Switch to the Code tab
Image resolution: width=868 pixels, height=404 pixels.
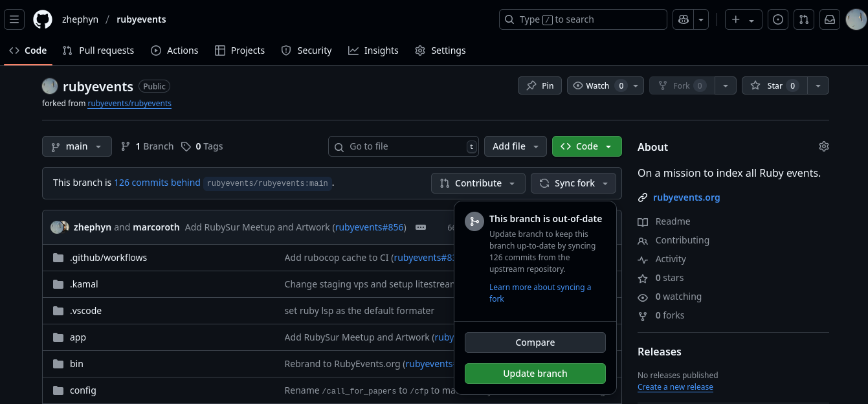pyautogui.click(x=28, y=50)
